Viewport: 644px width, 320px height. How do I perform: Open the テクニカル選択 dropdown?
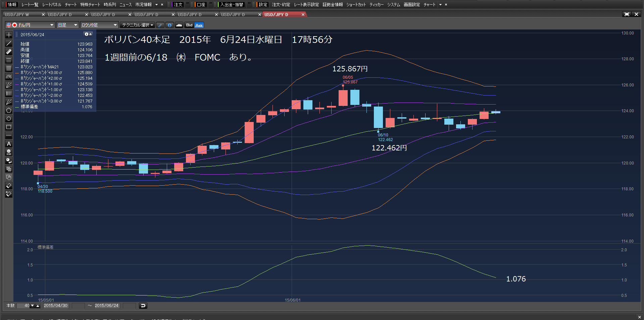(138, 25)
